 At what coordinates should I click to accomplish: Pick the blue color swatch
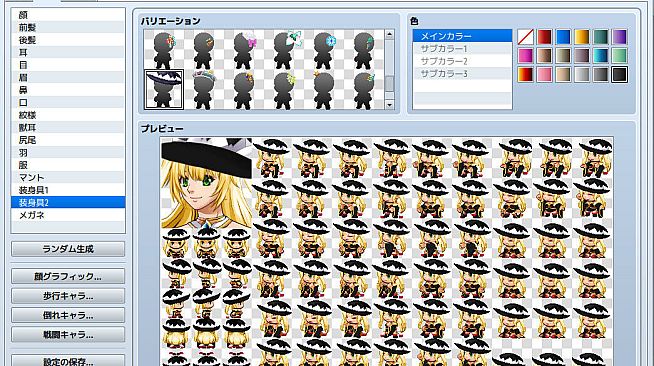(x=563, y=37)
